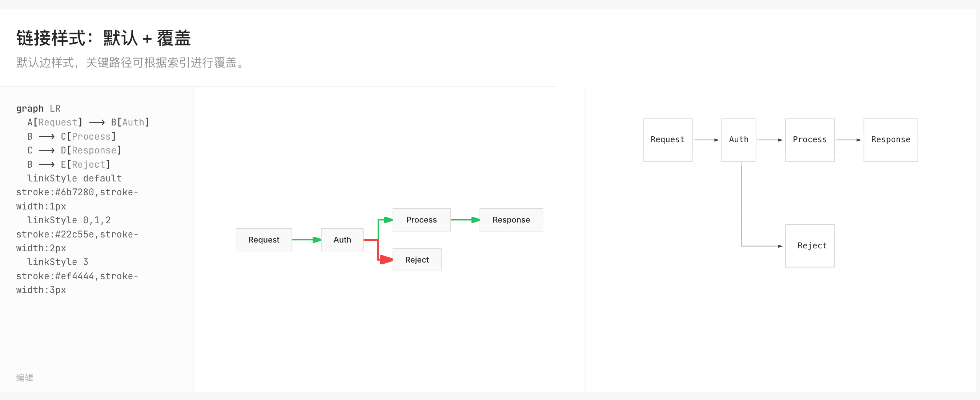Select the Auth node in colored diagram
The height and width of the screenshot is (400, 980).
click(342, 240)
